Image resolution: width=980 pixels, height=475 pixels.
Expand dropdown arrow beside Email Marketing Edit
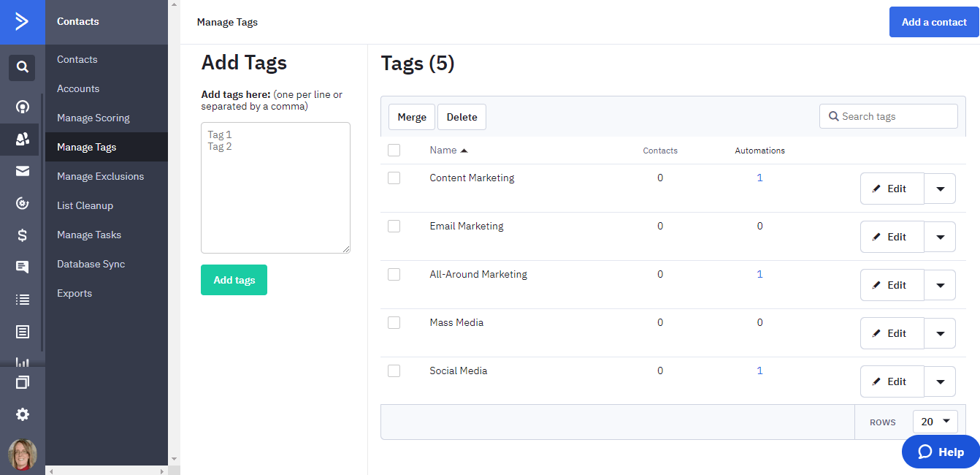(941, 237)
